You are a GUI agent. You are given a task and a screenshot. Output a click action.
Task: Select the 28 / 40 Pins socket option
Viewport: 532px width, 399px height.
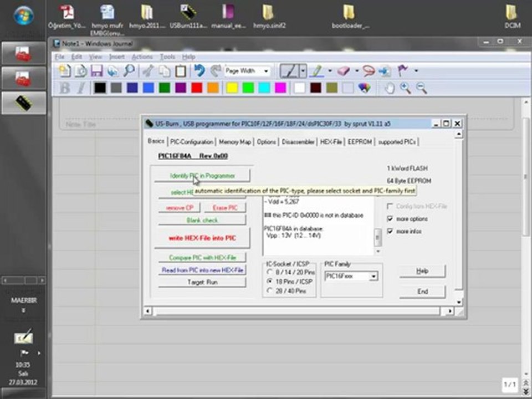pos(270,291)
